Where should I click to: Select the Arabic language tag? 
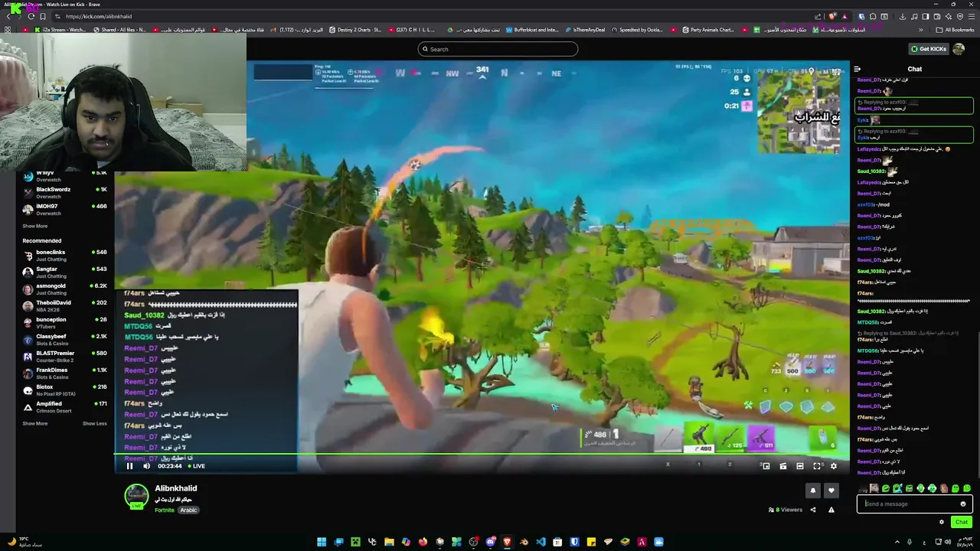point(188,510)
